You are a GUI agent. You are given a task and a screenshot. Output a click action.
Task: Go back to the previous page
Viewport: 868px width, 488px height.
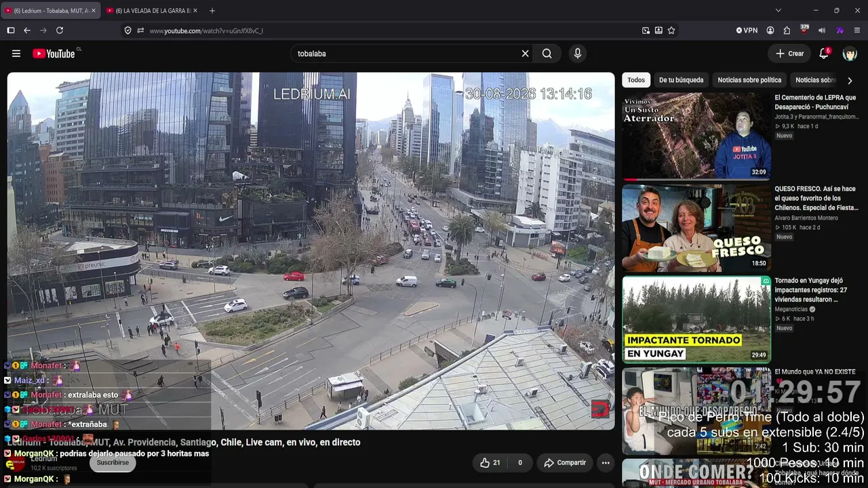coord(27,30)
